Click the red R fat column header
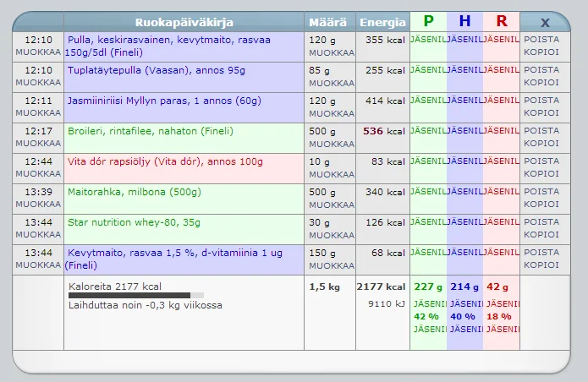 pos(502,22)
